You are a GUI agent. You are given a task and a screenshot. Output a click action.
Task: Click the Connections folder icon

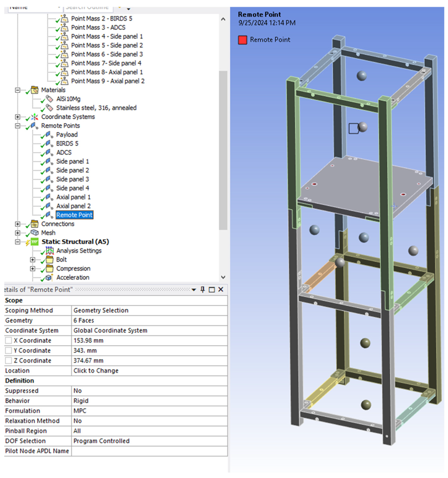click(35, 224)
